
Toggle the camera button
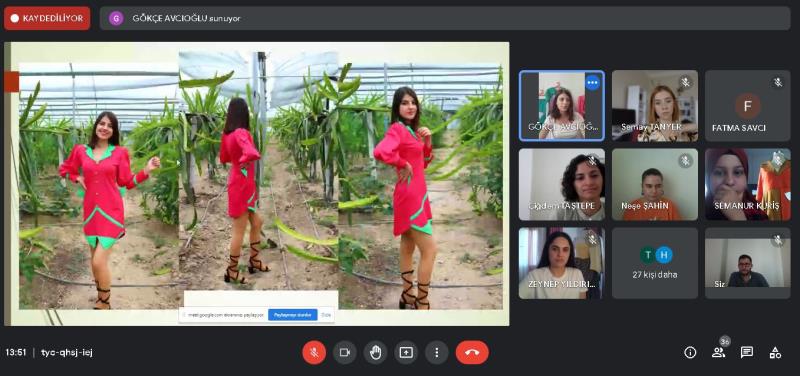pos(345,353)
